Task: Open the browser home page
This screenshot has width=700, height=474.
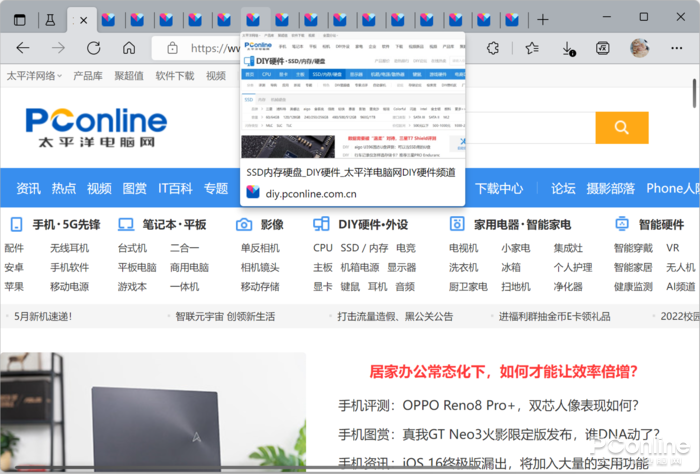Action: coord(129,48)
